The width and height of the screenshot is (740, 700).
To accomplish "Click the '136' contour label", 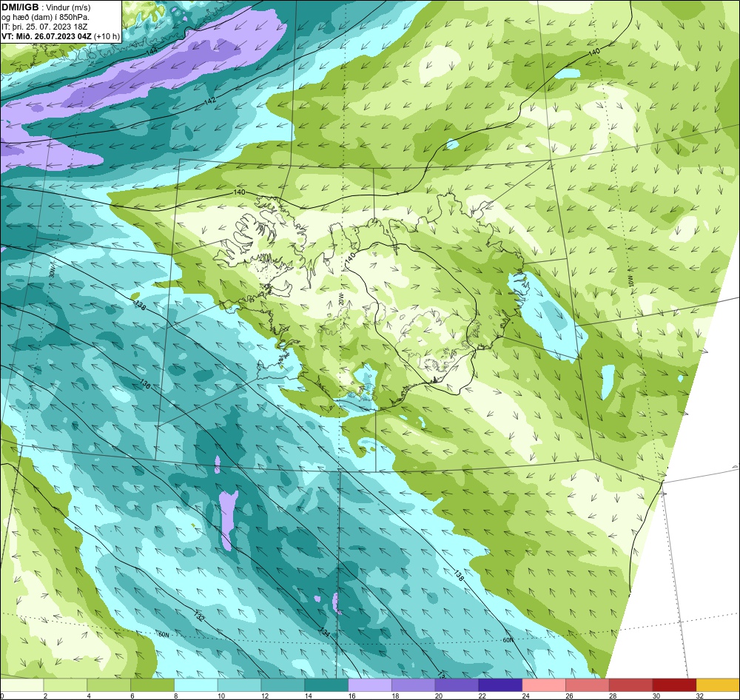I will (145, 384).
